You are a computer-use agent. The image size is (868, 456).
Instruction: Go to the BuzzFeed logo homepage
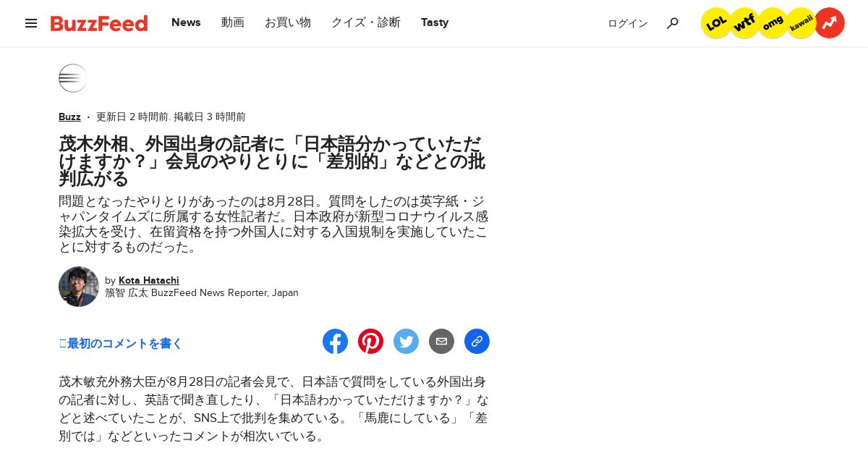pos(99,23)
